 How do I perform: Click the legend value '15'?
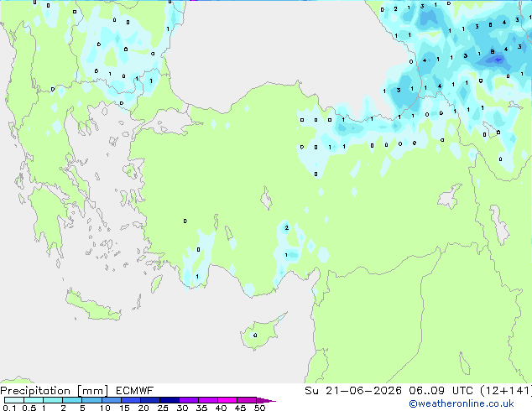pos(124,408)
